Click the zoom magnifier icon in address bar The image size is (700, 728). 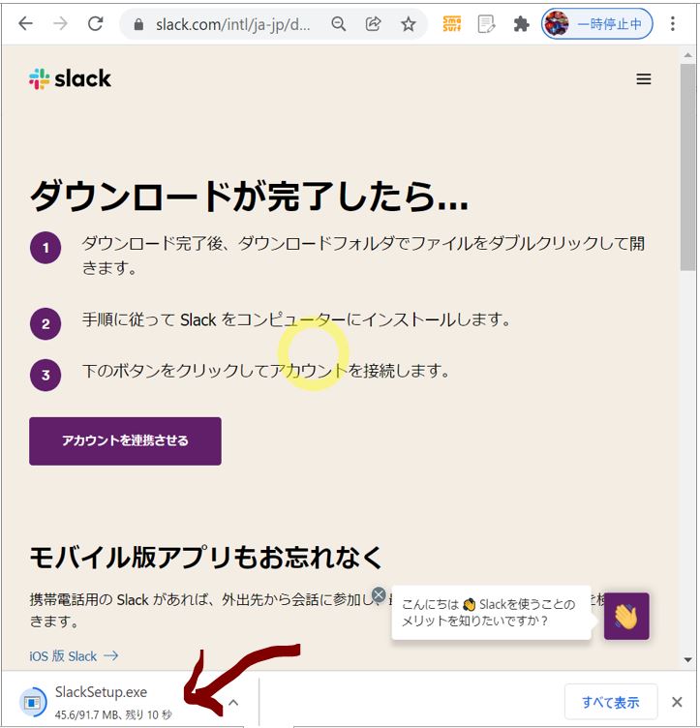[x=338, y=24]
